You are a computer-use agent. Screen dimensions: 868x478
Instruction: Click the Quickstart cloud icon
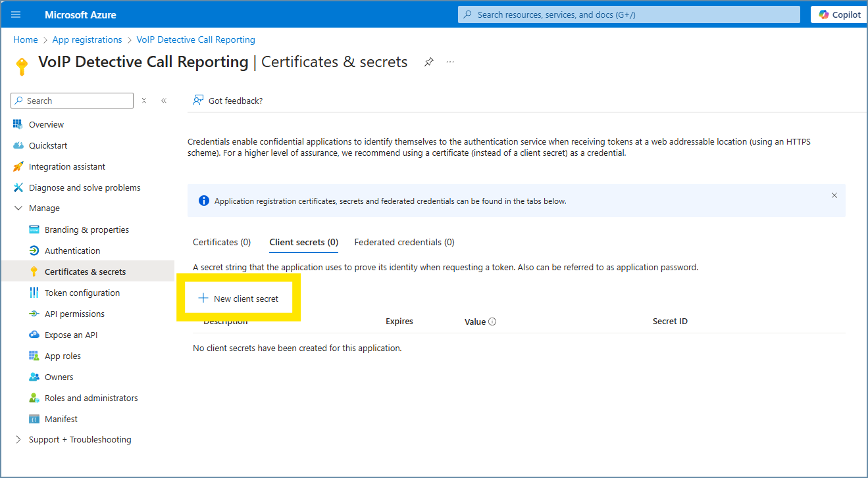point(18,145)
